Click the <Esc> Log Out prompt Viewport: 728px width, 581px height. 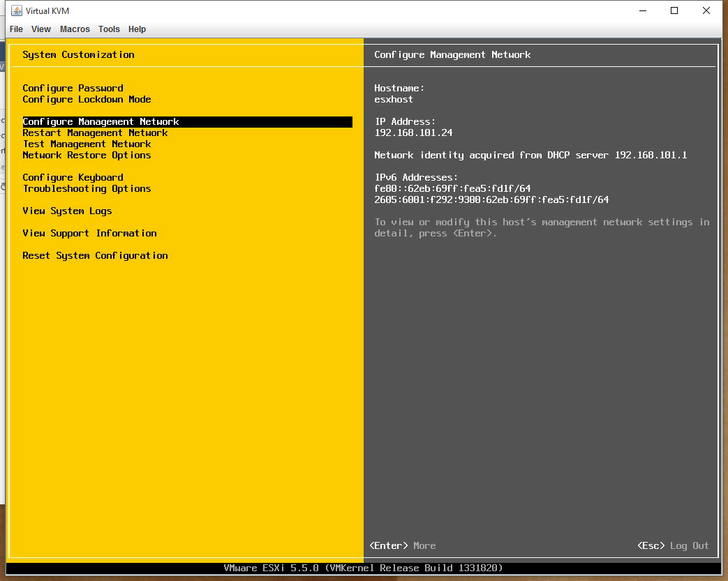[673, 546]
